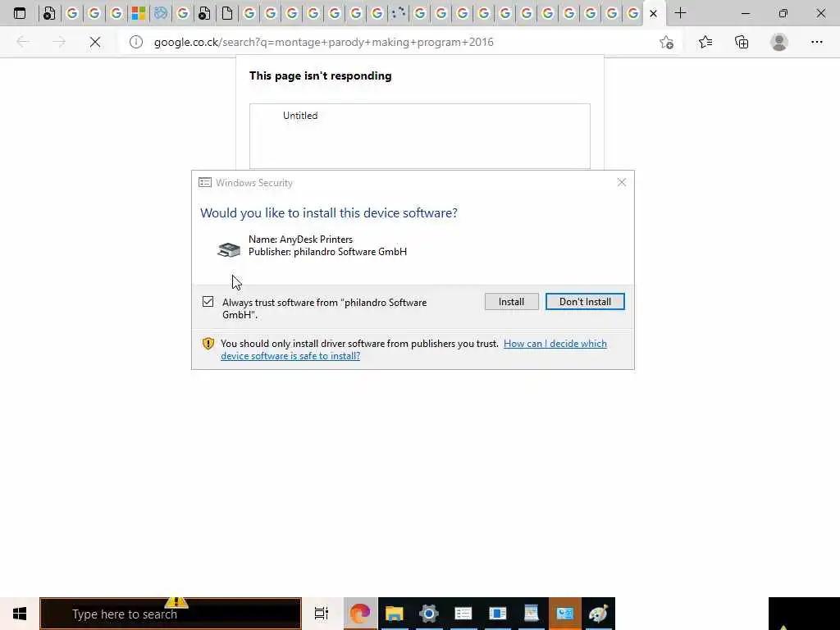Open the Favorites list
The width and height of the screenshot is (840, 630).
pos(705,42)
